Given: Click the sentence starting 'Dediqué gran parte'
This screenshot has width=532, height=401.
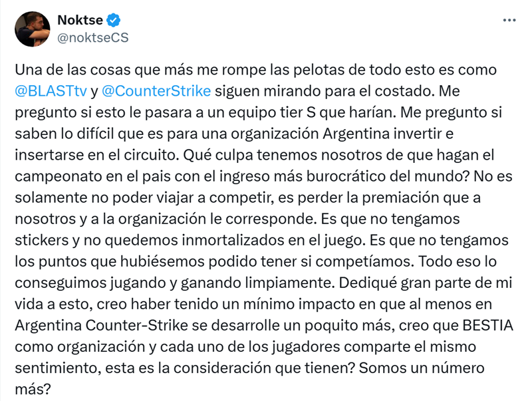Looking at the screenshot, I should pyautogui.click(x=425, y=283).
